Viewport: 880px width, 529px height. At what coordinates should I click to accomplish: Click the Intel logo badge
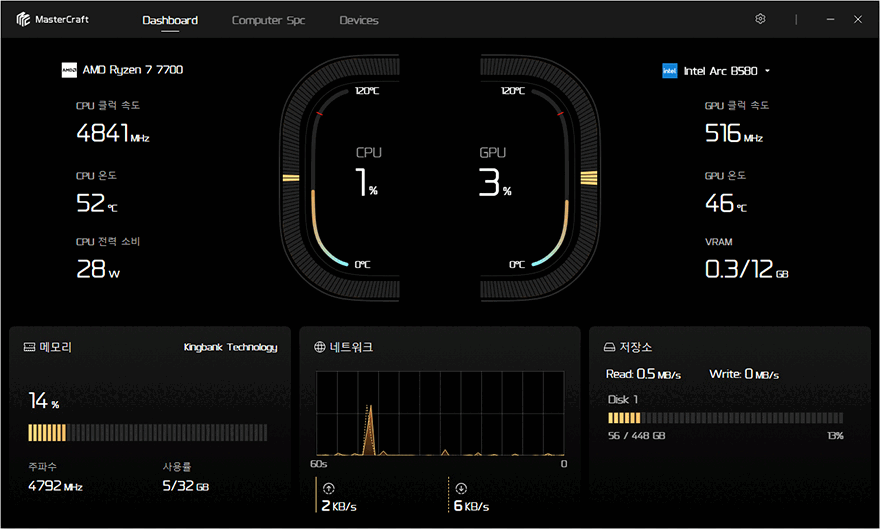tap(670, 71)
